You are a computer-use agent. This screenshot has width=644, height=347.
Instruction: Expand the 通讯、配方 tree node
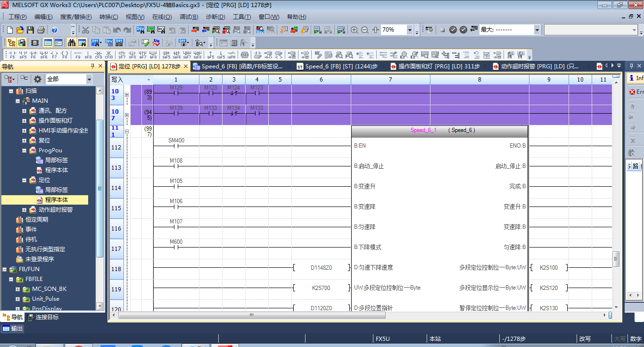pos(25,111)
